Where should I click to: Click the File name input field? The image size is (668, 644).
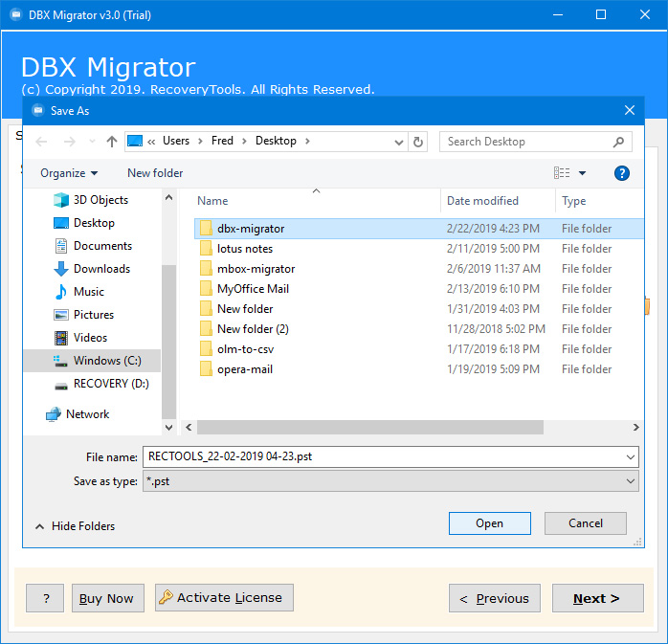(383, 457)
